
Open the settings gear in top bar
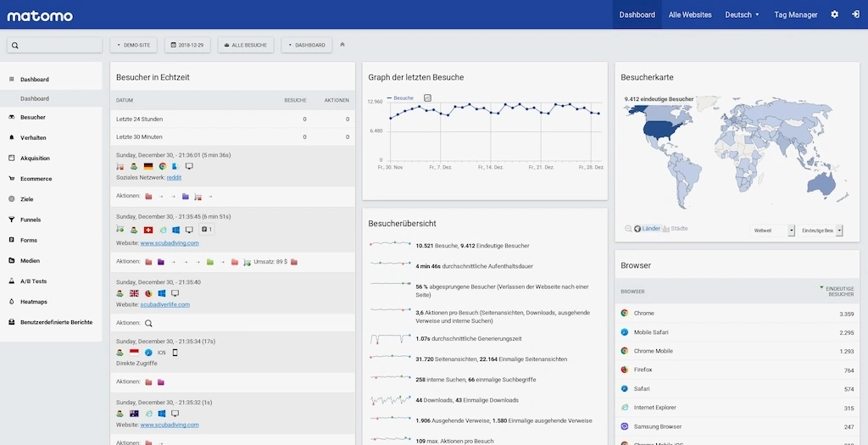834,14
